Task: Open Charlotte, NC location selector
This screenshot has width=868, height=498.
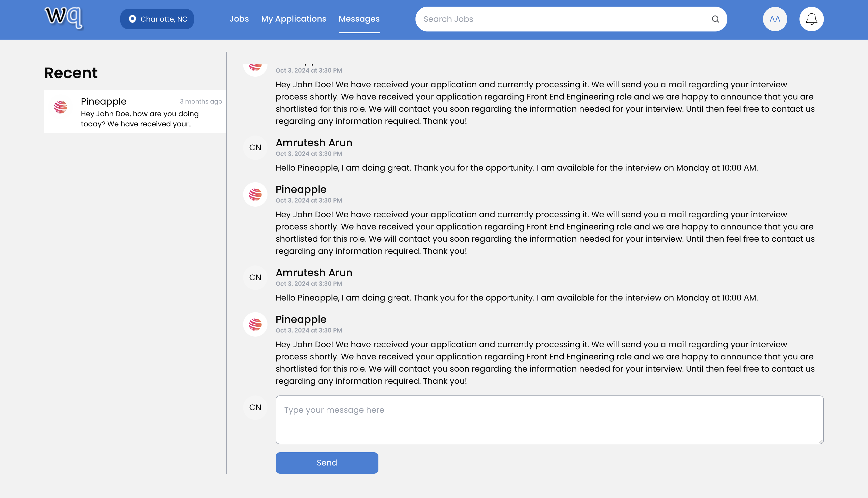Action: (157, 19)
